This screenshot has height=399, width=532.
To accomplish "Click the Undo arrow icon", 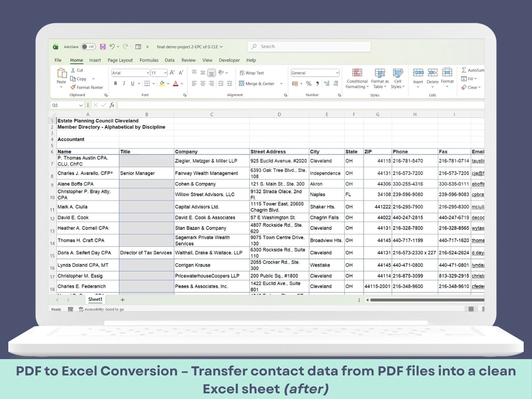I will [x=112, y=47].
